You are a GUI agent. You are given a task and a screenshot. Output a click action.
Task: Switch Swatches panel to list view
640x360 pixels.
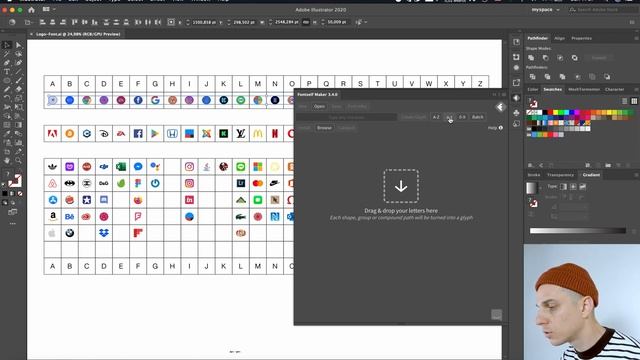pos(624,101)
